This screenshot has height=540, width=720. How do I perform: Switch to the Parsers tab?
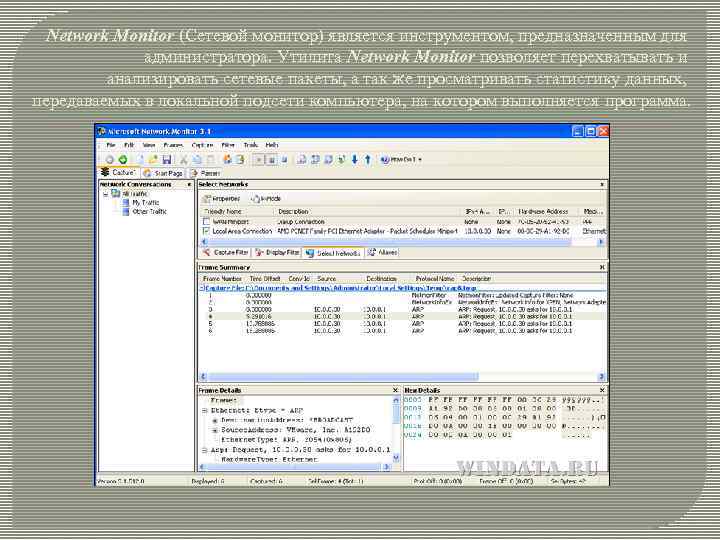coord(205,173)
